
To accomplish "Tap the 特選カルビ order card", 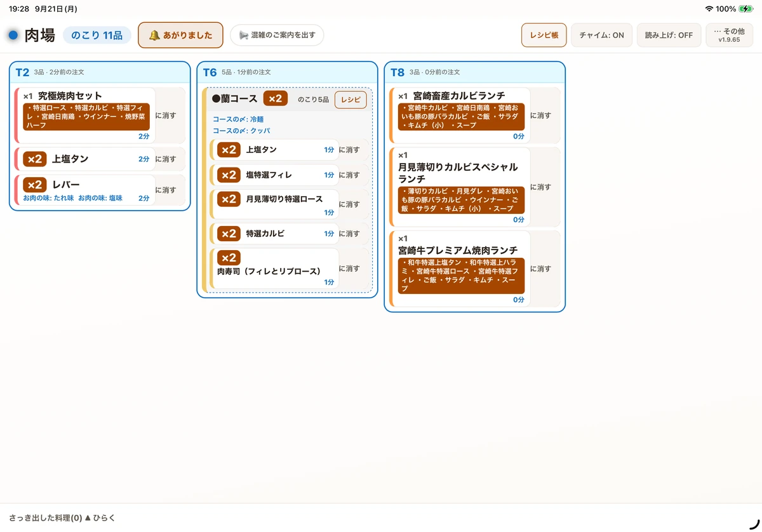I will (274, 234).
